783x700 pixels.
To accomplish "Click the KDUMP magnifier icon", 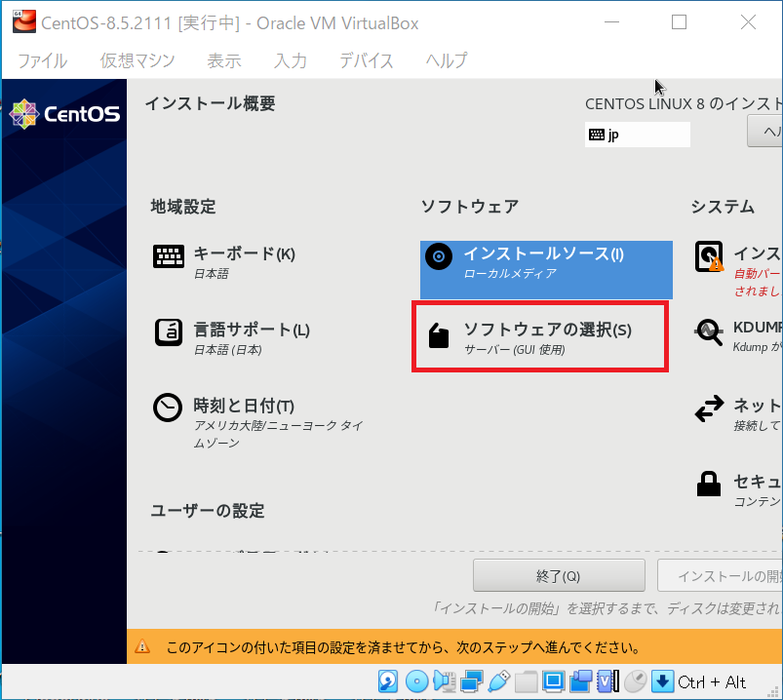I will 709,332.
